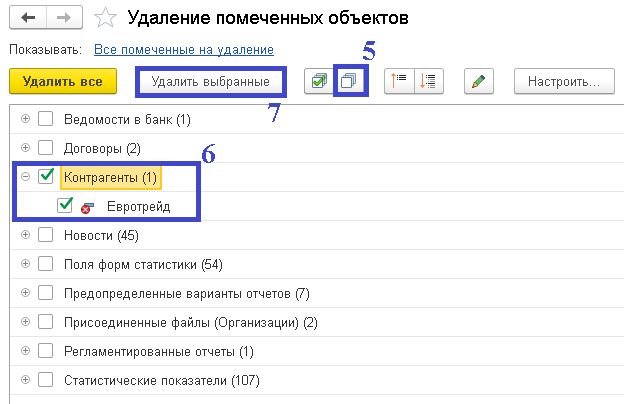The image size is (624, 404).
Task: Tick the Присоединенные файлы (Организации) checkbox
Action: [x=45, y=322]
